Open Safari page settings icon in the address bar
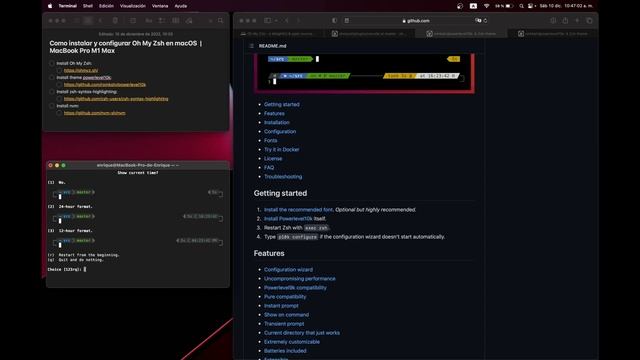The image size is (640, 360). (347, 20)
